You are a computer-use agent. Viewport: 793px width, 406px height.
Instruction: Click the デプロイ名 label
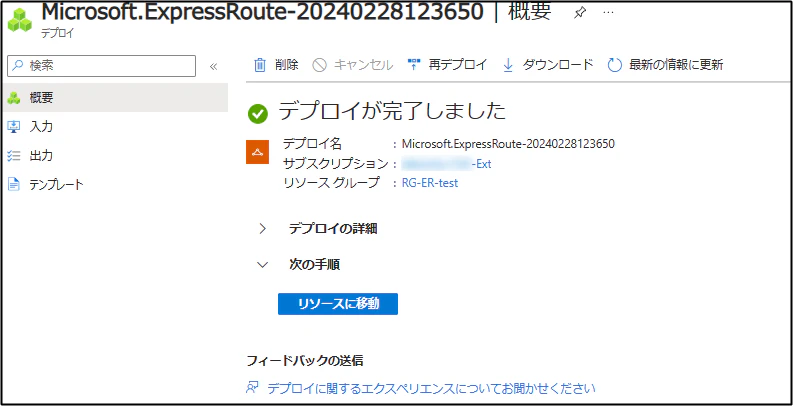312,144
